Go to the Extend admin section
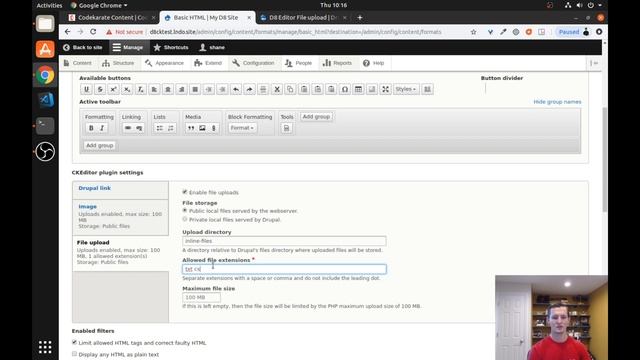Image resolution: width=640 pixels, height=360 pixels. 208,63
